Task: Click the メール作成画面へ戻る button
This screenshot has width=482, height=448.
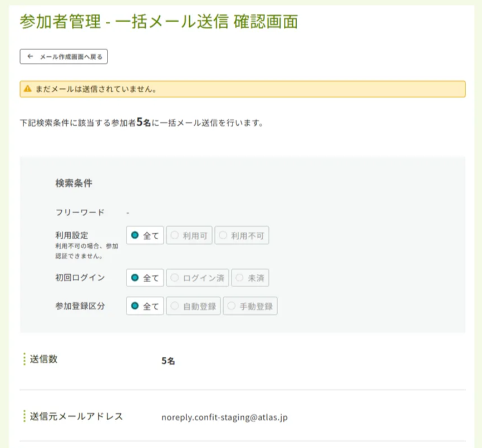Action: click(63, 56)
